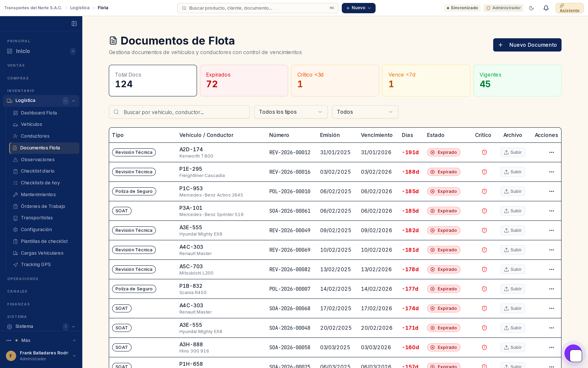This screenshot has height=368, width=588.
Task: Click the floating chat bubble widget
Action: [x=573, y=353]
